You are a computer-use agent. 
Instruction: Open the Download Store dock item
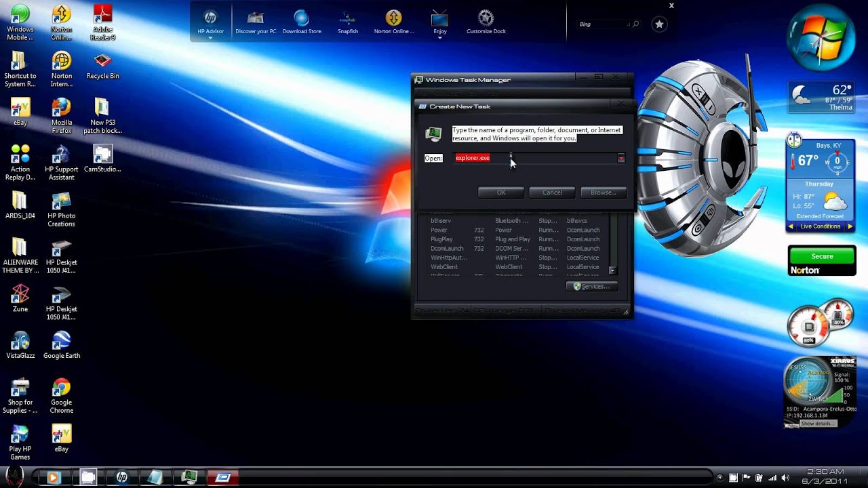302,22
